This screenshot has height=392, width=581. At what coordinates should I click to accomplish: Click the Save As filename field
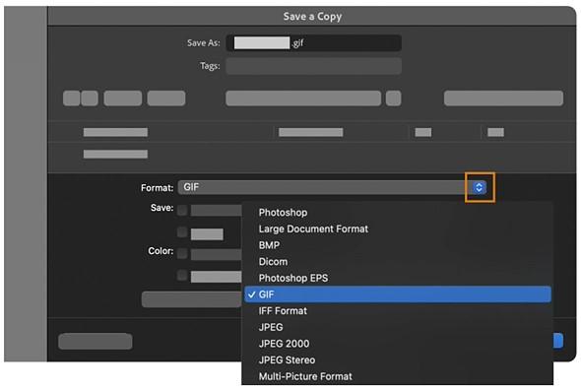click(313, 43)
